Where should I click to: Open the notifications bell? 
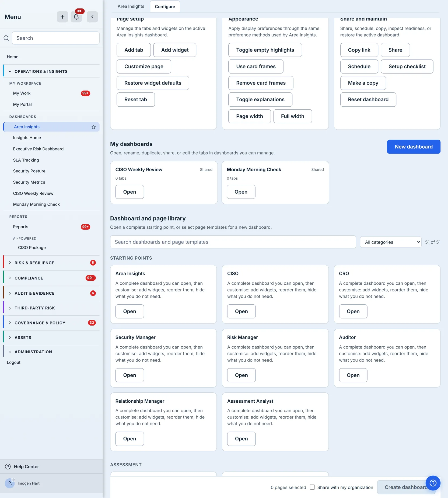(76, 17)
